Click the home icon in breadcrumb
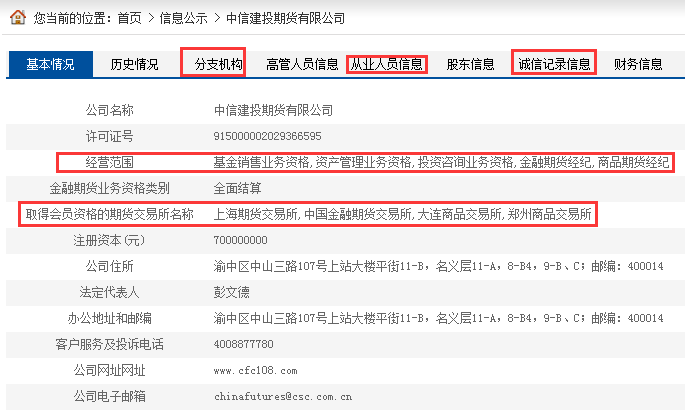This screenshot has height=415, width=685. pos(17,17)
